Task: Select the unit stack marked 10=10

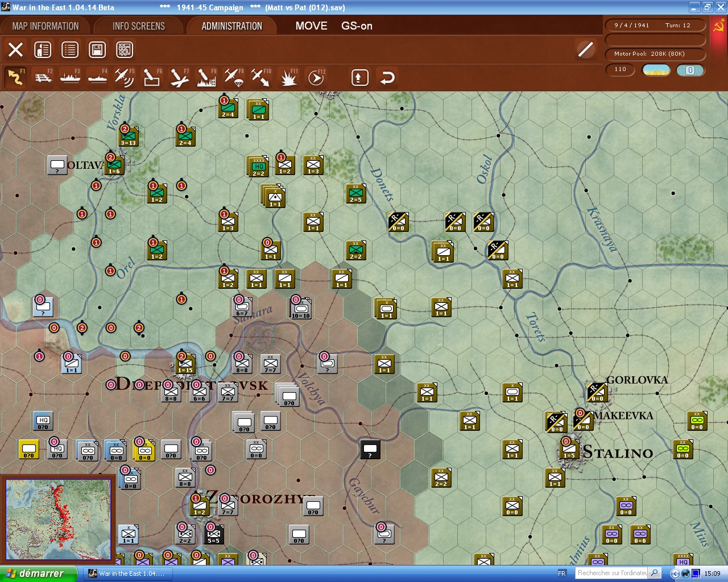Action: [300, 307]
